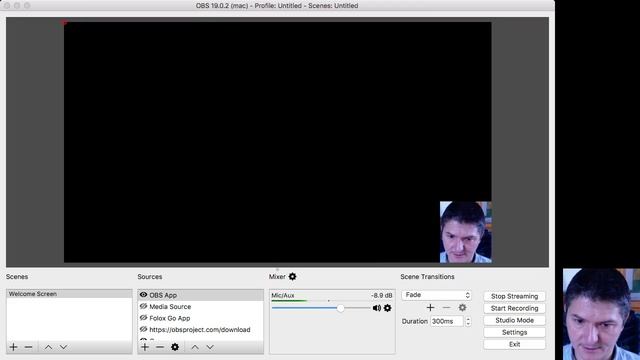Image resolution: width=640 pixels, height=360 pixels.
Task: Open source properties gear icon
Action: [175, 347]
